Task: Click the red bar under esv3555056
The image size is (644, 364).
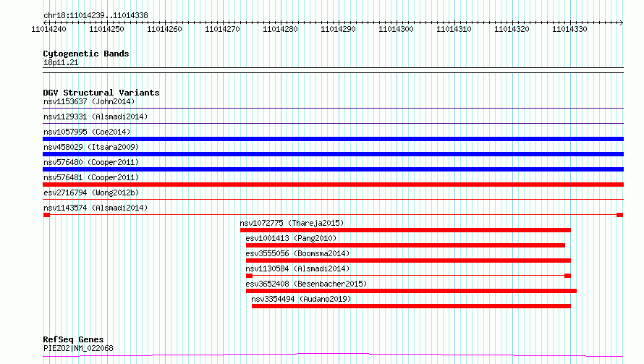Action: click(x=408, y=261)
